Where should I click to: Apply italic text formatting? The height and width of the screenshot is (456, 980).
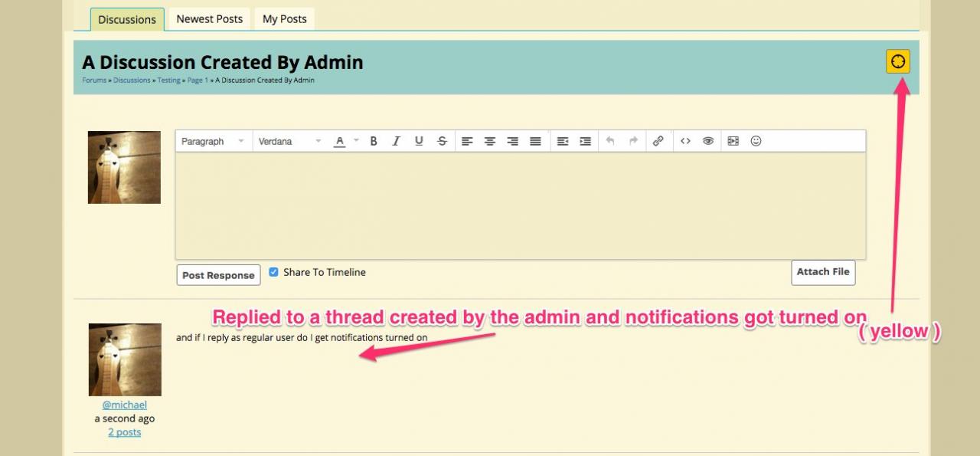coord(396,141)
